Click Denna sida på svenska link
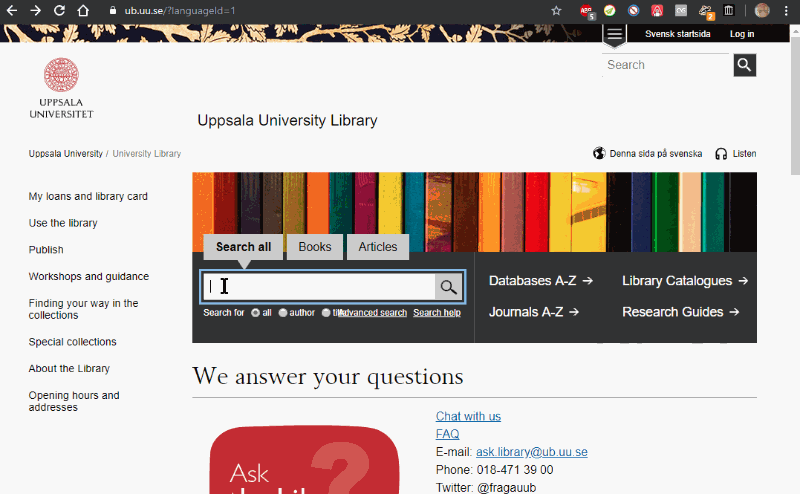 (656, 154)
